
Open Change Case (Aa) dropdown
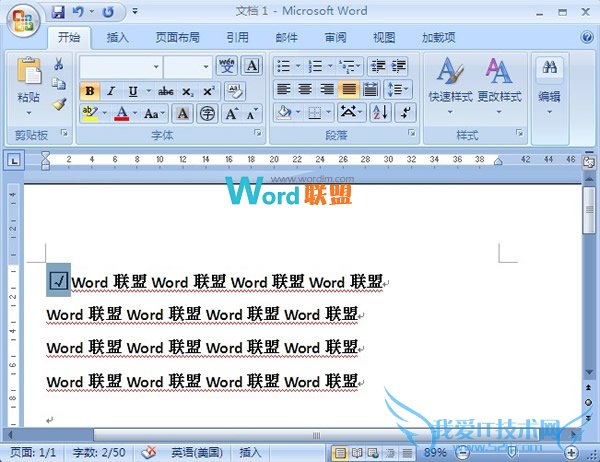[155, 114]
